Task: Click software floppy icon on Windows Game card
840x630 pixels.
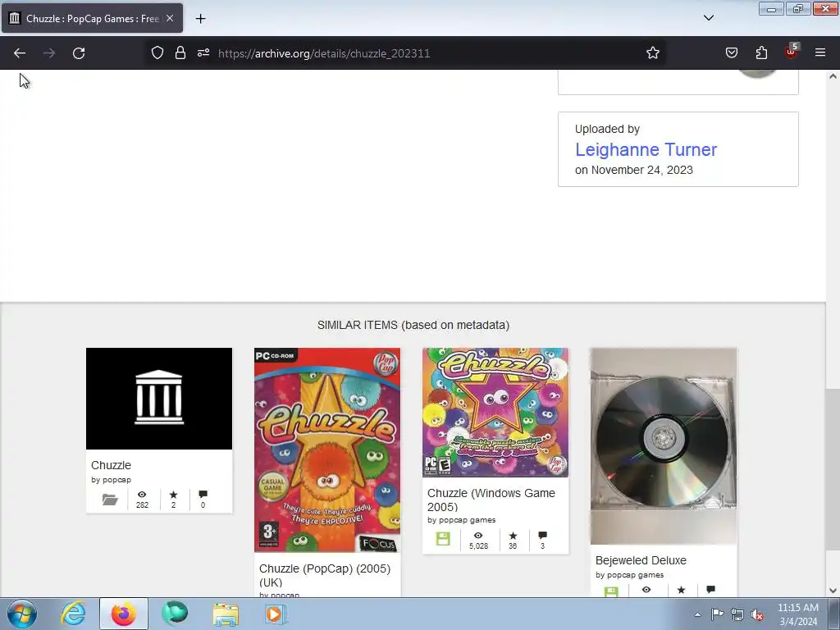Action: 443,539
